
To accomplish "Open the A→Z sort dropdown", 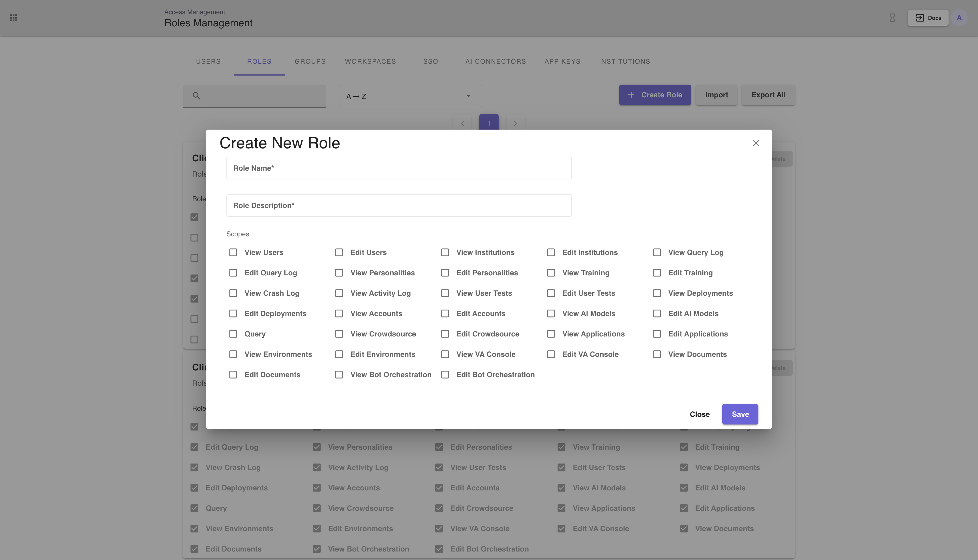I will pos(410,96).
